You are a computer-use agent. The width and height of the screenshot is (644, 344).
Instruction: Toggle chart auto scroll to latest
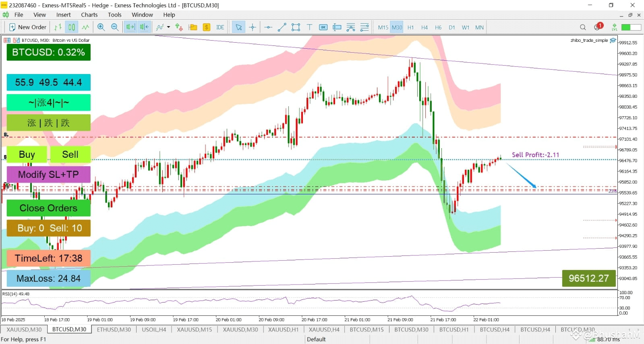(x=130, y=27)
